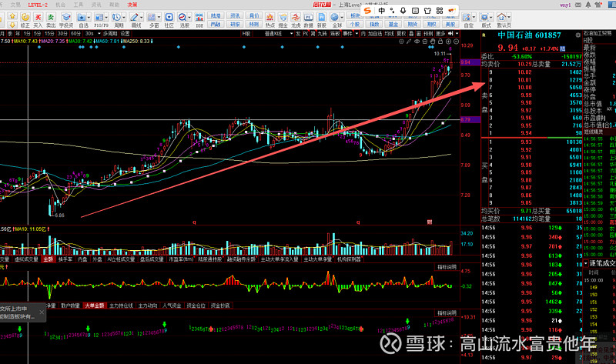This screenshot has width=616, height=364.
Task: Switch to the 换手率 indicator tab
Action: click(65, 259)
